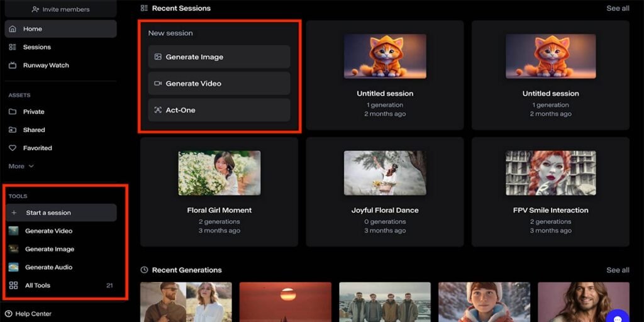Click the image icon in Generate Image button
Viewport: 644px width, 322px height.
(158, 57)
